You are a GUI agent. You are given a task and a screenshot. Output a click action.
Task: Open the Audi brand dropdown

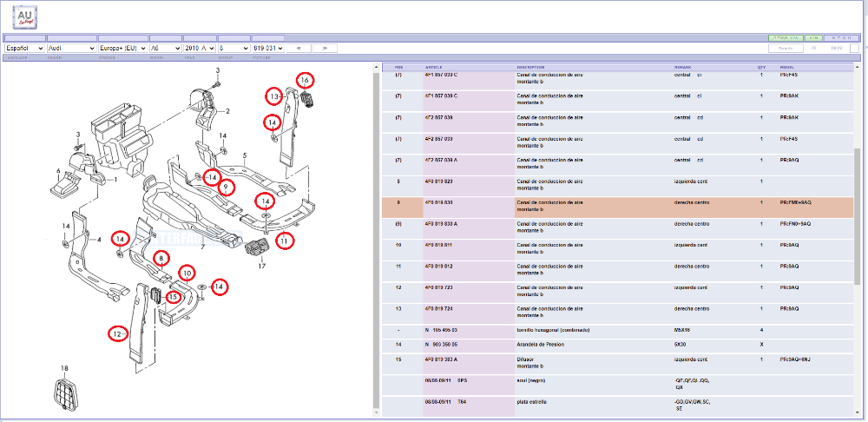pyautogui.click(x=71, y=48)
